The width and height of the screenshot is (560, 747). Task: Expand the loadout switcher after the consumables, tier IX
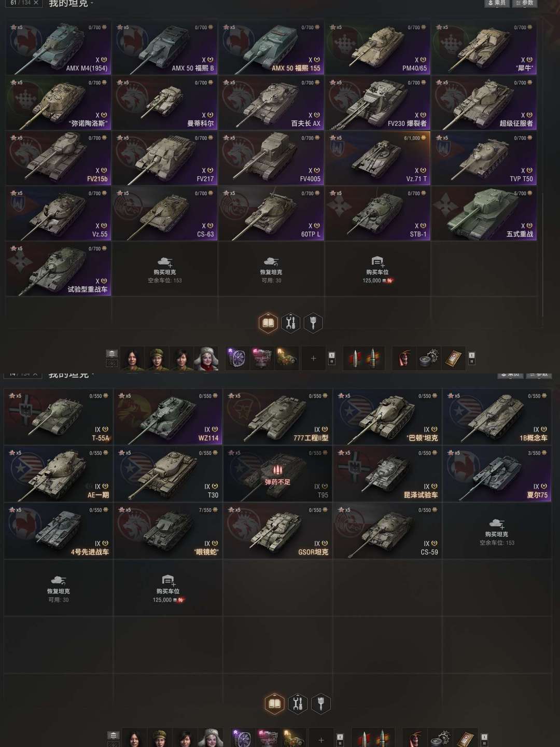(x=484, y=739)
